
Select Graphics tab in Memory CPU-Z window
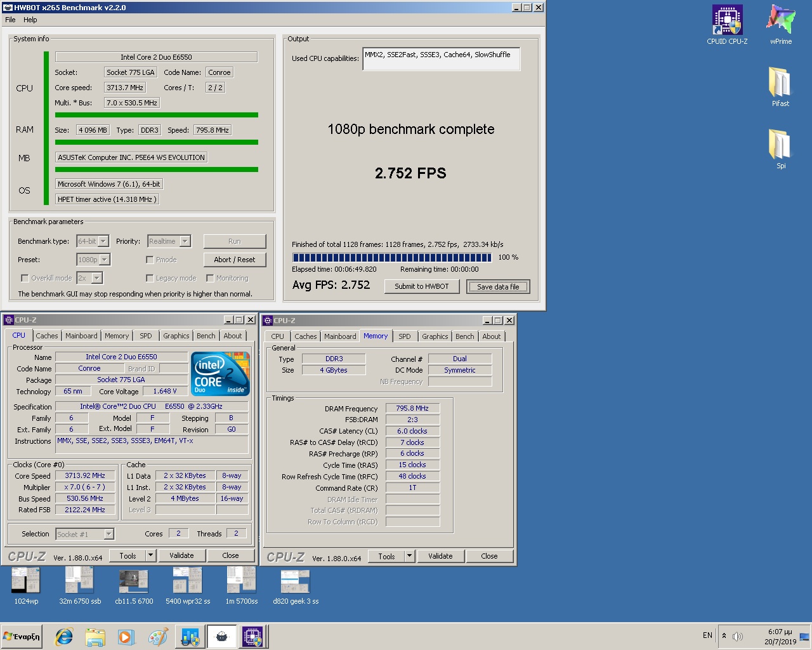(x=435, y=336)
